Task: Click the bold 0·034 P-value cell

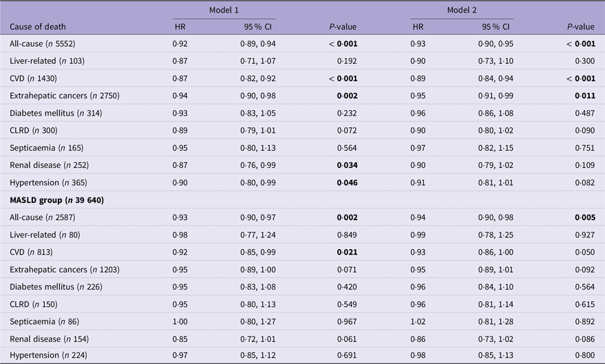Action: click(348, 165)
